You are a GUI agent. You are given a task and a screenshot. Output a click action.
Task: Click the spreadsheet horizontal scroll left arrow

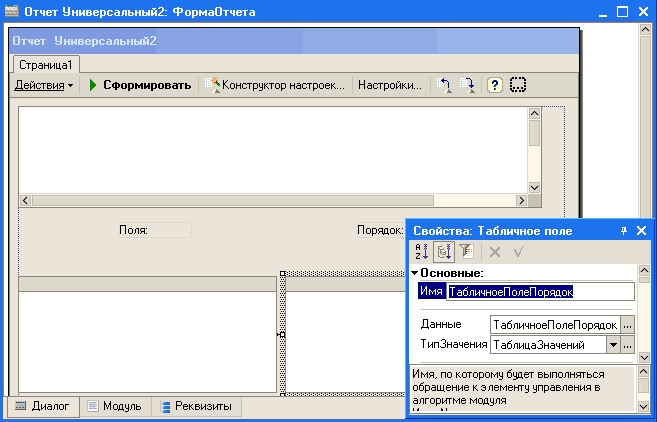(25, 200)
